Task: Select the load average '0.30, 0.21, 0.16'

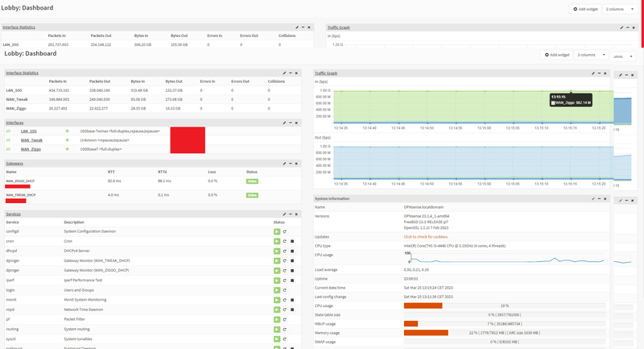Action: click(x=416, y=270)
